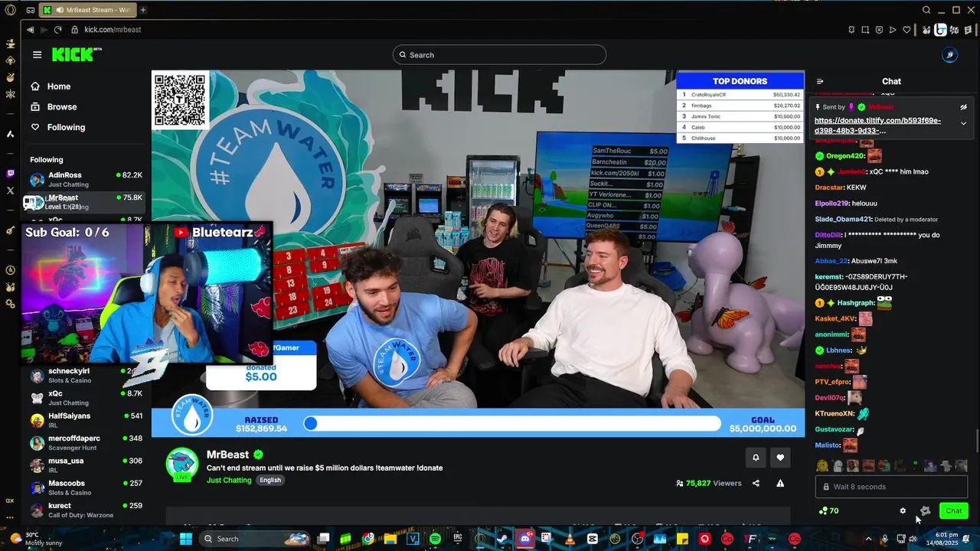Click MrBeast live avatar below video
980x551 pixels.
pos(183,465)
